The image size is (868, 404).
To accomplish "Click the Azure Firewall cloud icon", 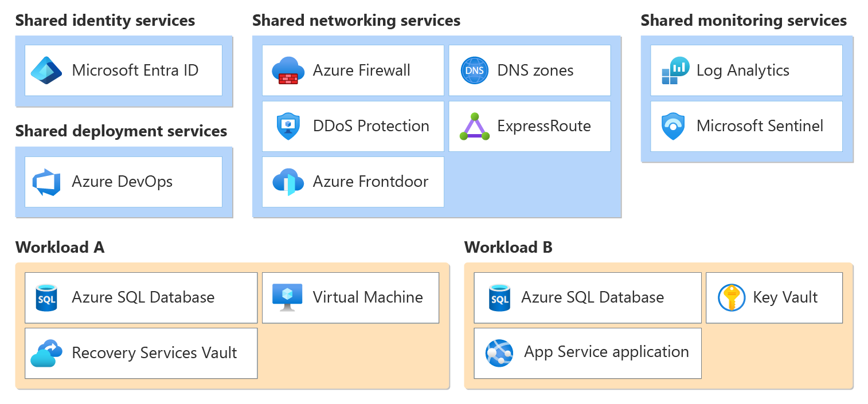I will coord(287,70).
